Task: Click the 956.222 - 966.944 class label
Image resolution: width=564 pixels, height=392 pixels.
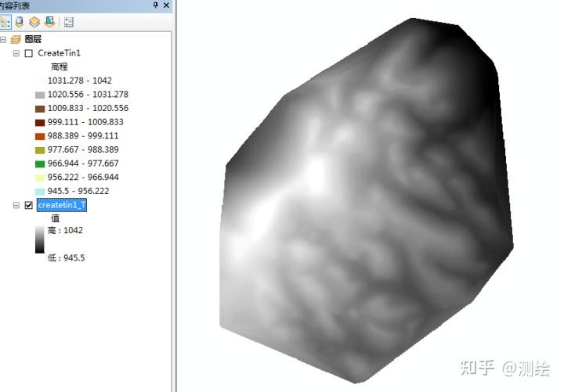Action: [83, 177]
